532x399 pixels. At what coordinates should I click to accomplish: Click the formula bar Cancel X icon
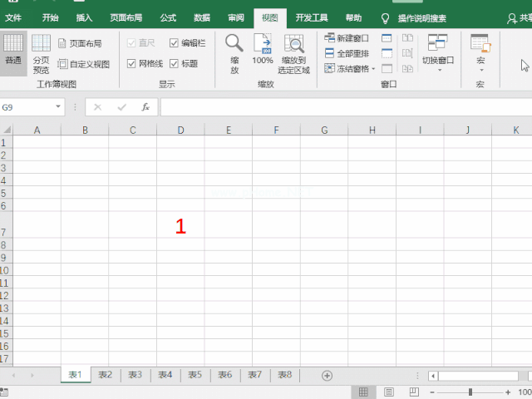(x=98, y=107)
